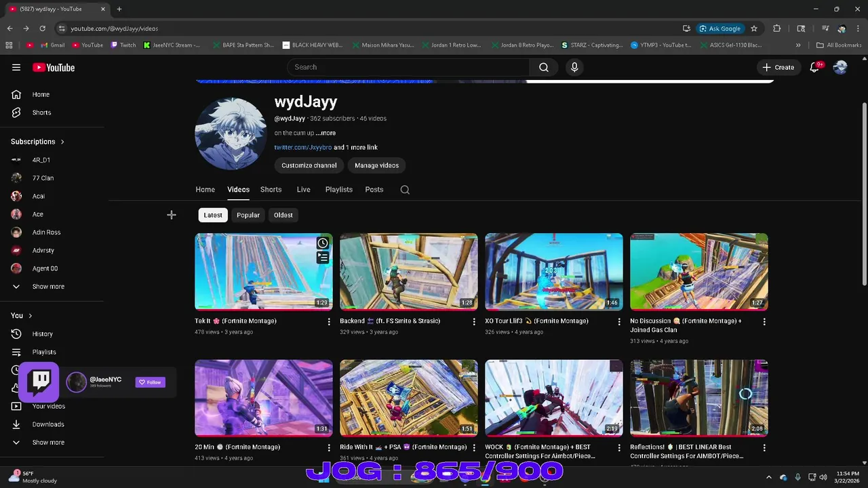This screenshot has width=868, height=488.
Task: Click the browser address bar URL
Action: pos(114,28)
